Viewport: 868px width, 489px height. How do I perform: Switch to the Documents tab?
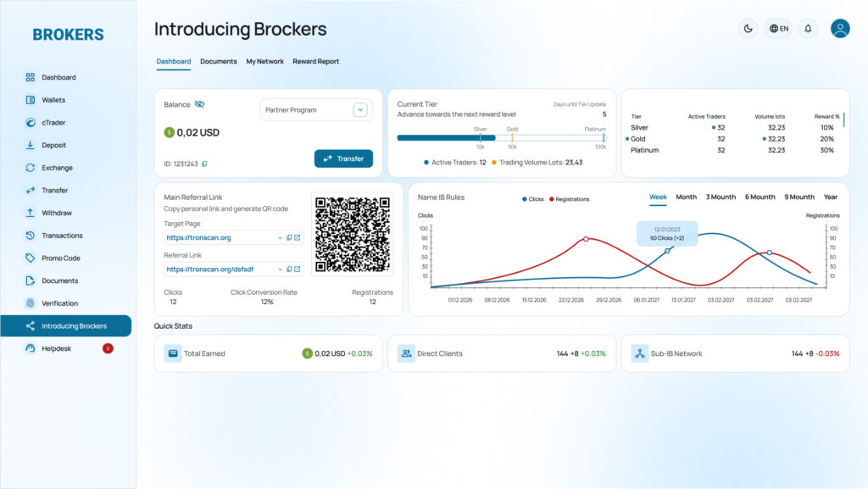click(218, 61)
